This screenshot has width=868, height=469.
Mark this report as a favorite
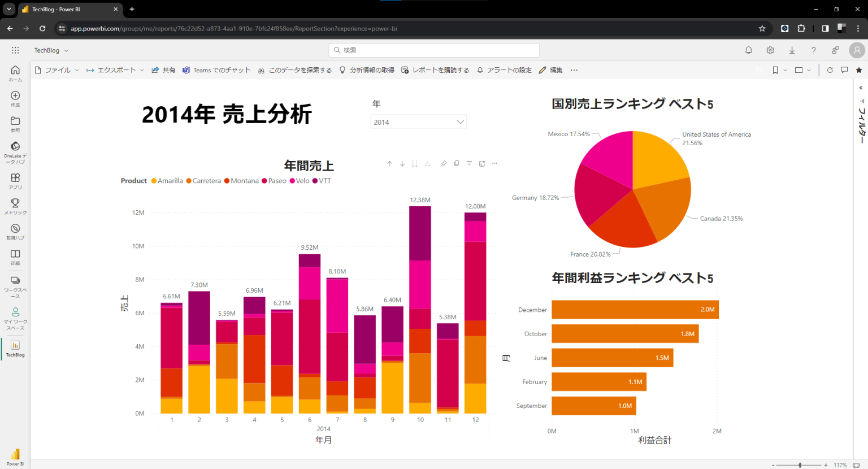(x=860, y=70)
